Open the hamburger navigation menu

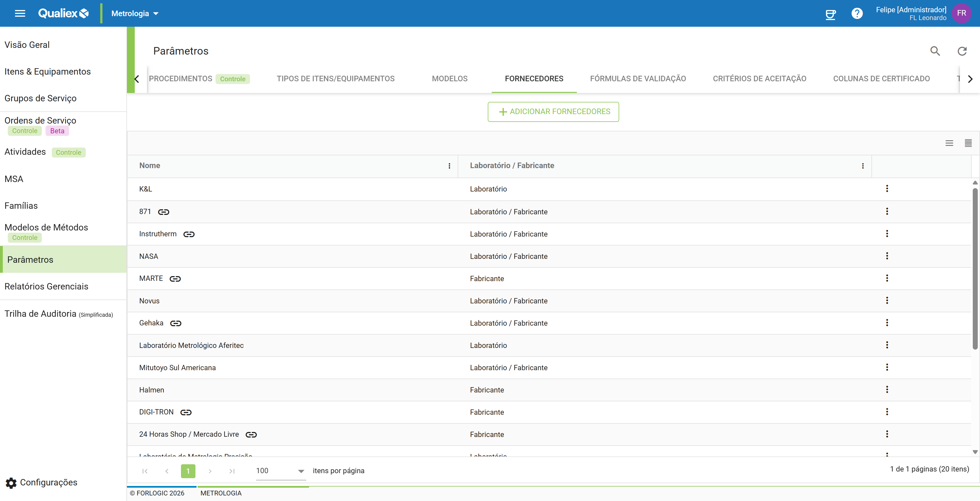20,13
